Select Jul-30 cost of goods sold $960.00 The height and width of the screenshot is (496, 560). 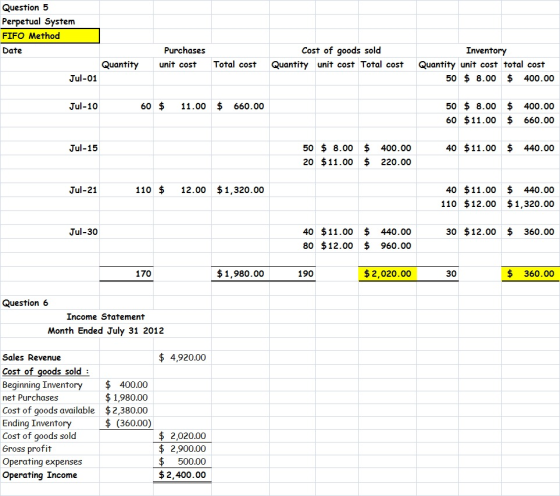[x=388, y=246]
